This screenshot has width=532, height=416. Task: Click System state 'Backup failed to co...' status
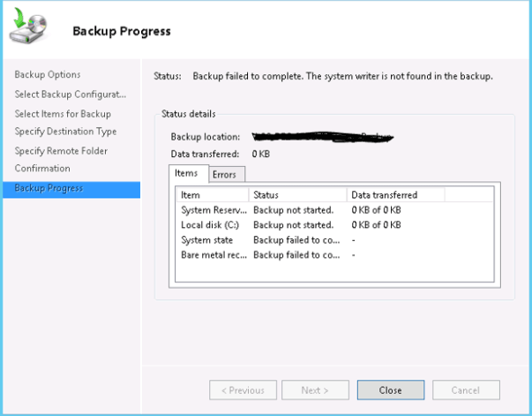tap(296, 240)
